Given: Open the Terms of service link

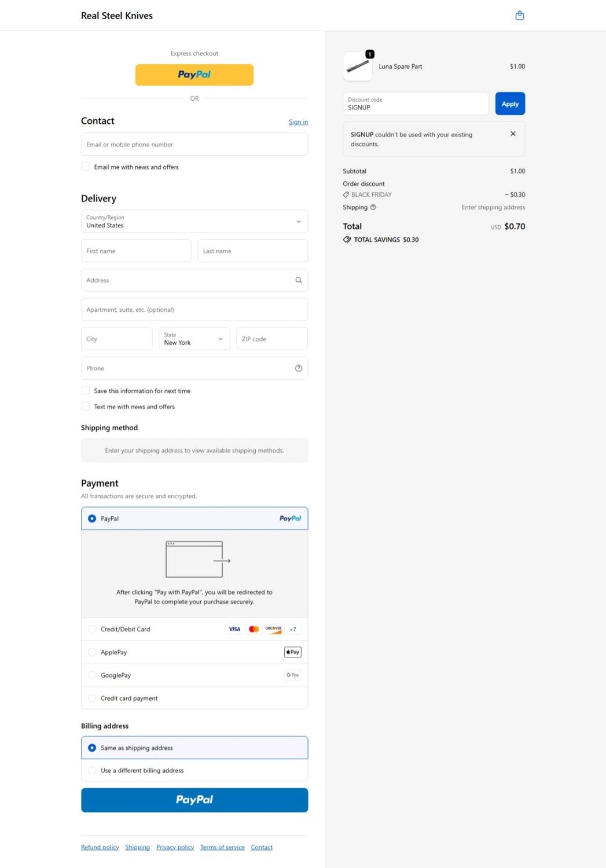Looking at the screenshot, I should click(x=222, y=847).
